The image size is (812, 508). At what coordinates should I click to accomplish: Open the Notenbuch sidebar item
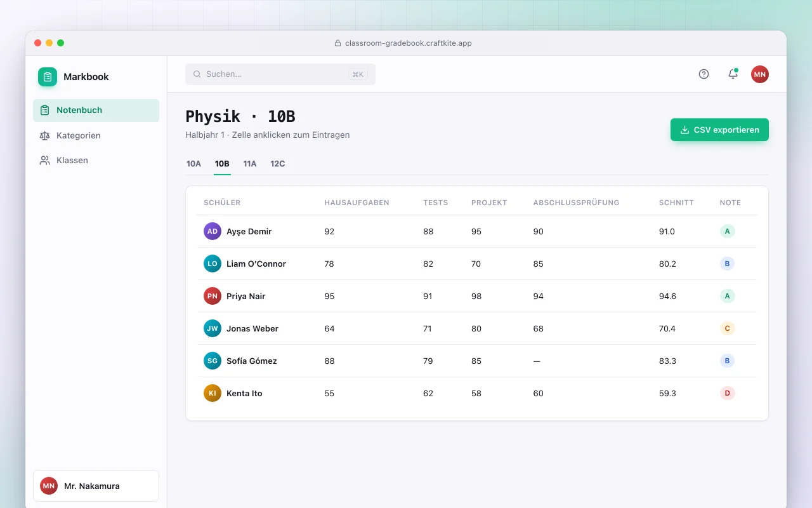click(96, 110)
